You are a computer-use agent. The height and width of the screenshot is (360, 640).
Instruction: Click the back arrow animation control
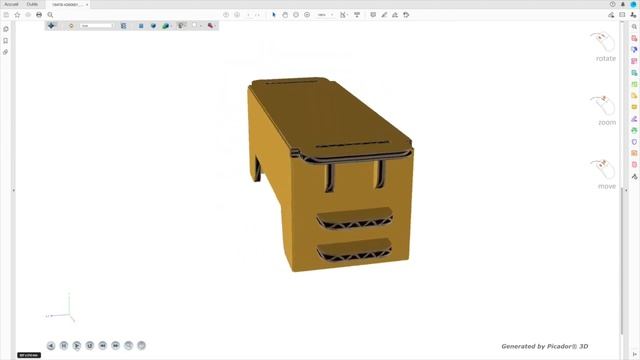[x=51, y=346]
